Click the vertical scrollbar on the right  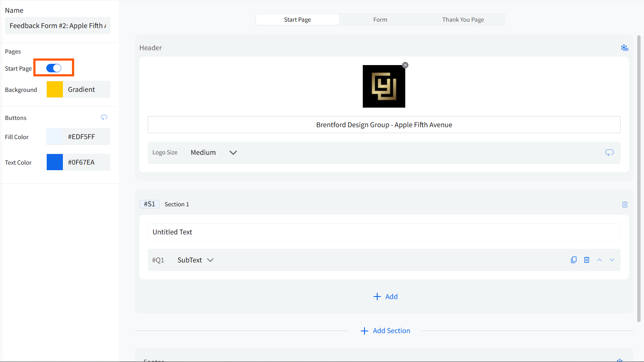coord(639,179)
